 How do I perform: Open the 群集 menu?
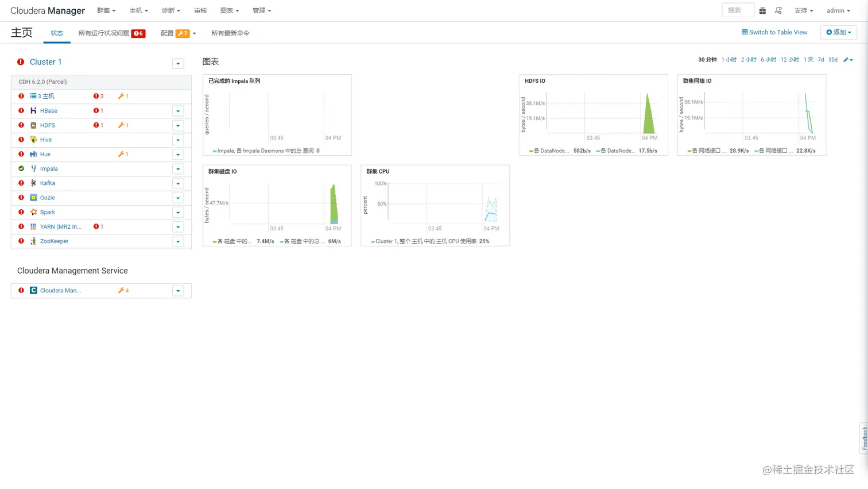click(106, 10)
